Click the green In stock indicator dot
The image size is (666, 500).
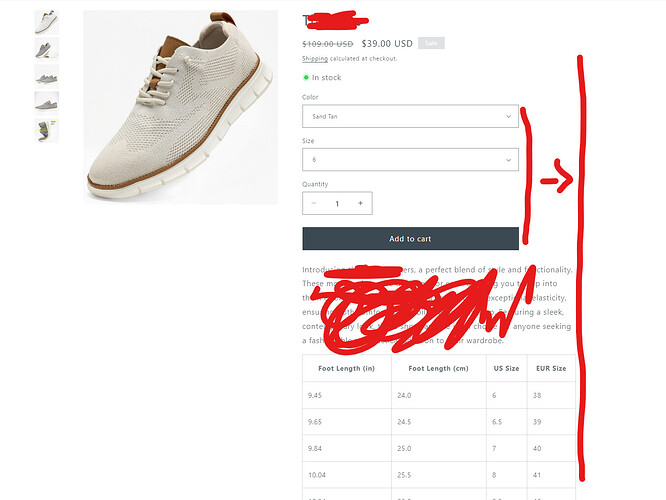306,77
